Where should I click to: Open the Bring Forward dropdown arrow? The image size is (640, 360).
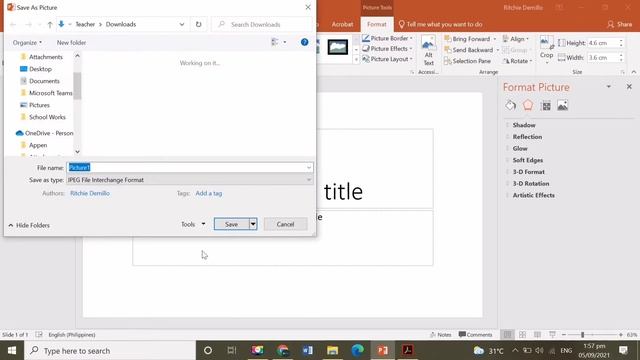(495, 39)
